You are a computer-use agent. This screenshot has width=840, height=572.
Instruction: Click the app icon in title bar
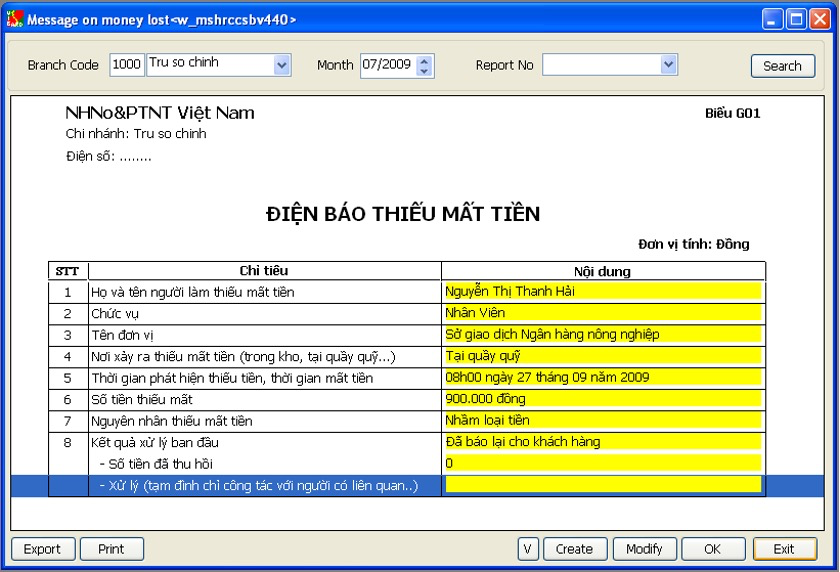pos(14,19)
